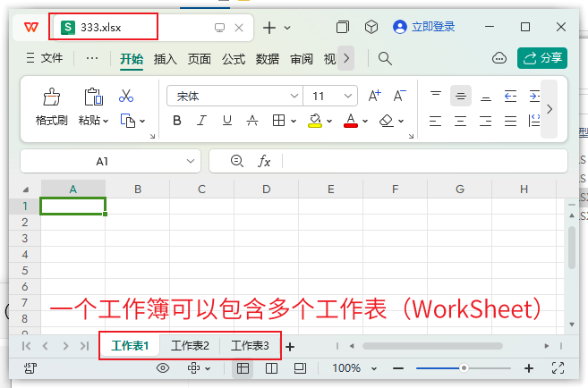The height and width of the screenshot is (388, 588).
Task: Switch to the 工作表2 sheet tab
Action: (190, 346)
